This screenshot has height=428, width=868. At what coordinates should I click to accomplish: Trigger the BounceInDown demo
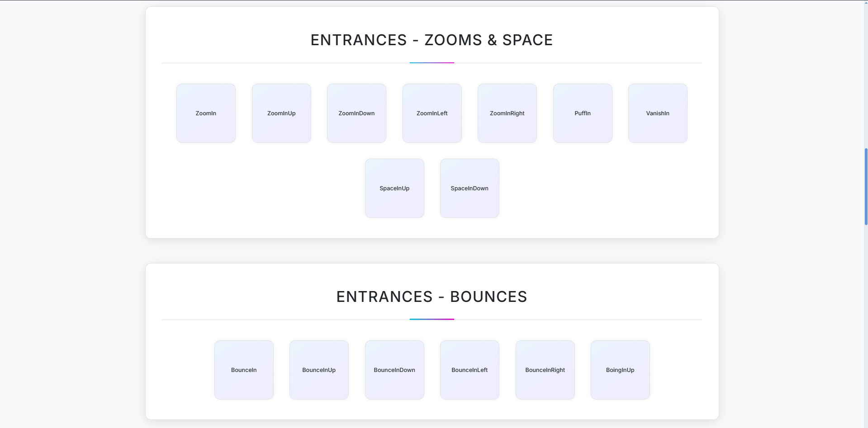coord(394,370)
